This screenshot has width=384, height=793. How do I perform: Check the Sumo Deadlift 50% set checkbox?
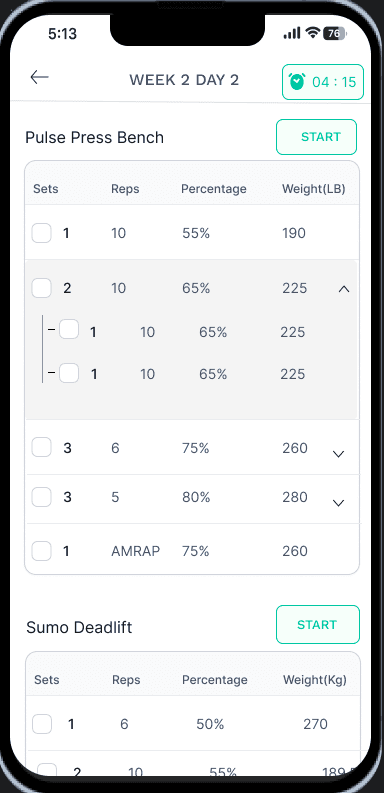42,724
